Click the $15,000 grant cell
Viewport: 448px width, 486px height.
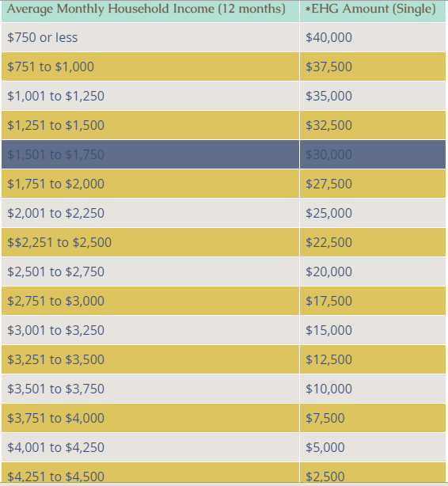pos(373,330)
